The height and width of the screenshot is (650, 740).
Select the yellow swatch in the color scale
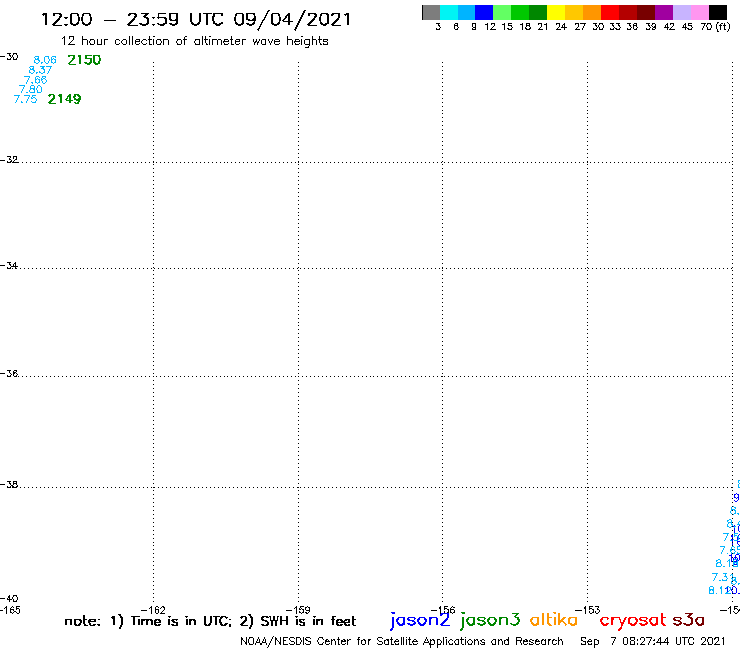[556, 12]
